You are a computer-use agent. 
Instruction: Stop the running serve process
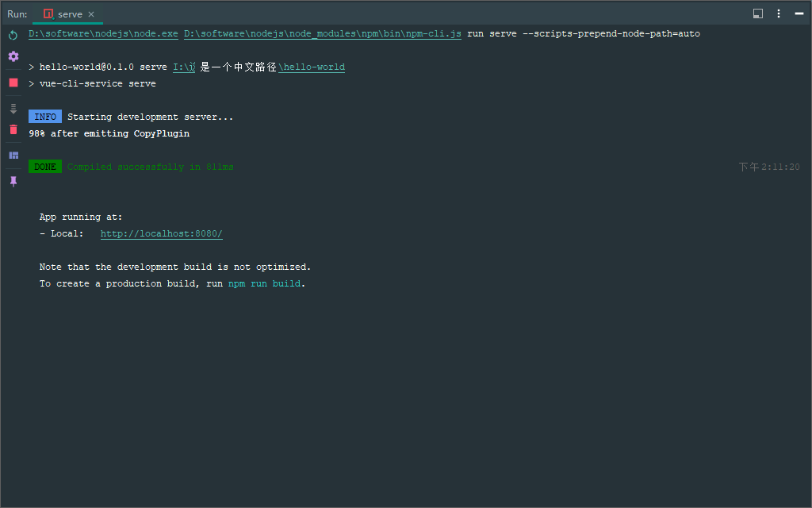pyautogui.click(x=13, y=83)
